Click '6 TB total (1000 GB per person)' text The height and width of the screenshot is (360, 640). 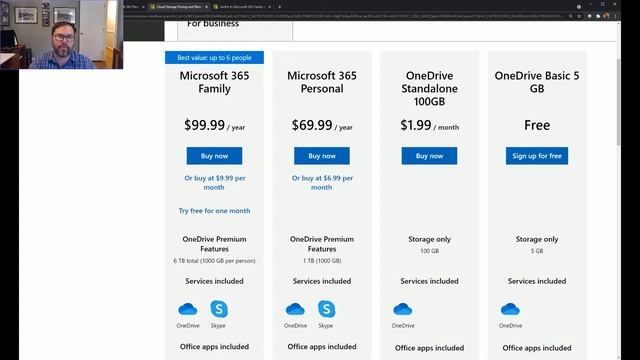coord(214,261)
